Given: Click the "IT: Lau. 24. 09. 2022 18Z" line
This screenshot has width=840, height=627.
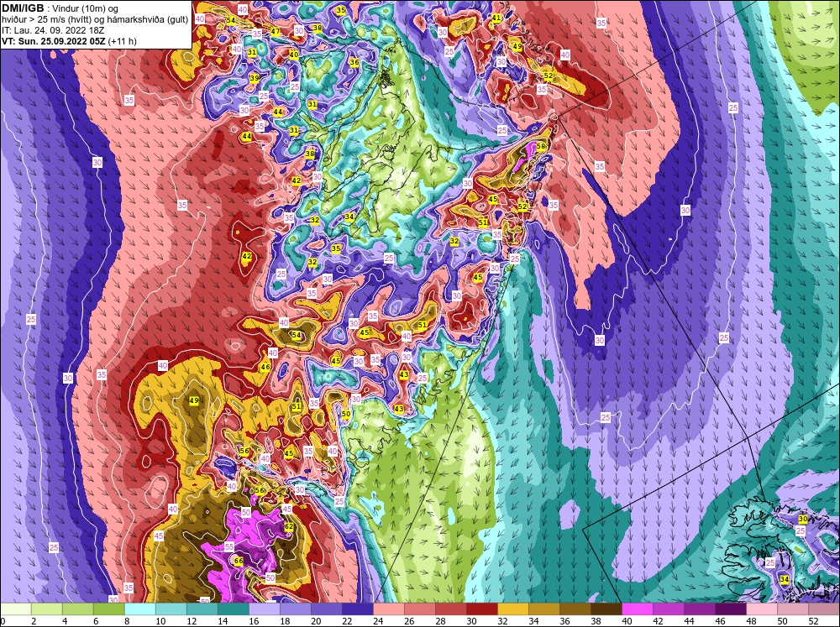Looking at the screenshot, I should pos(53,30).
